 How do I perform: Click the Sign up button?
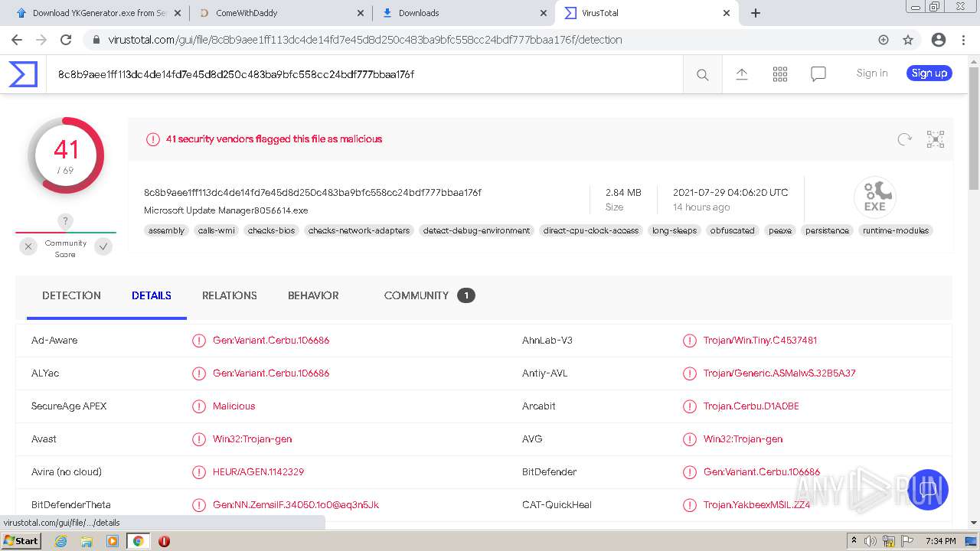(x=929, y=73)
